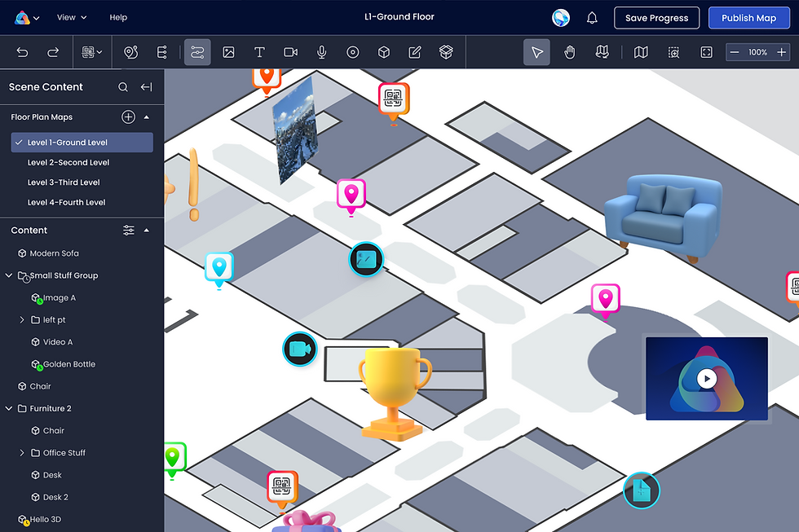The width and height of the screenshot is (799, 532).
Task: Activate the Hand pan tool
Action: pyautogui.click(x=569, y=52)
